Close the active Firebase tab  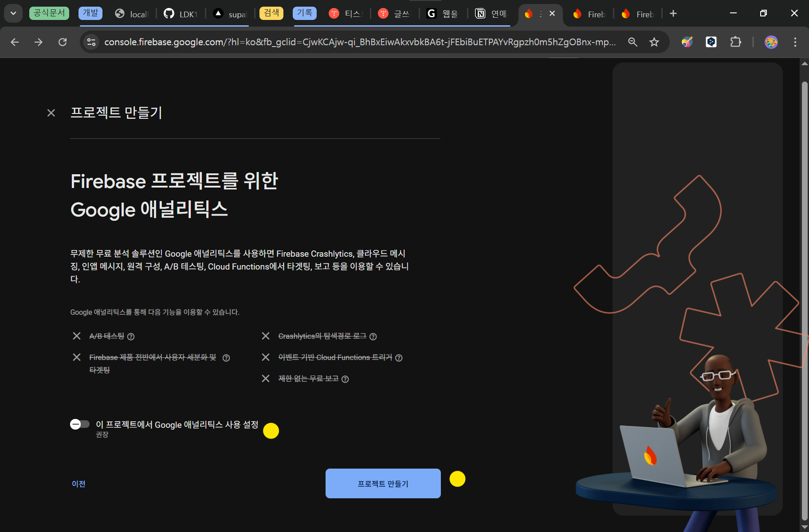[552, 14]
